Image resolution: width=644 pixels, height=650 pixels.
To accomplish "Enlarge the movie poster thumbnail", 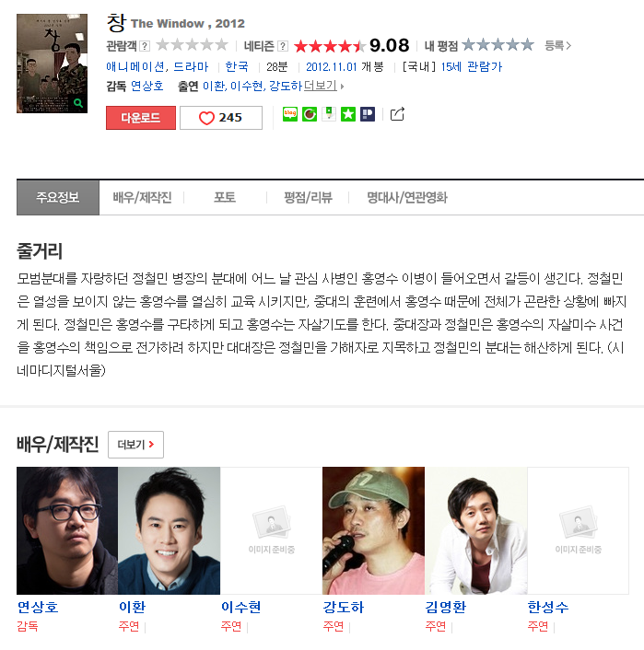I will [x=52, y=64].
